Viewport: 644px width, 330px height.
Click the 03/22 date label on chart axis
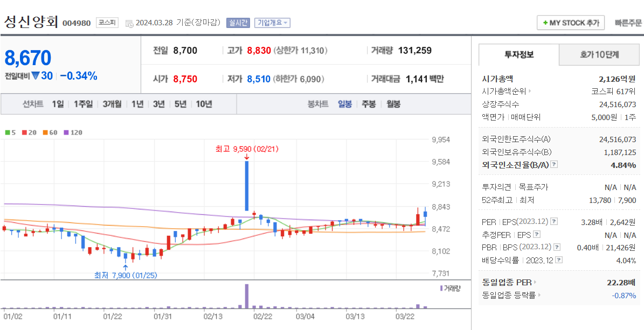tap(405, 317)
